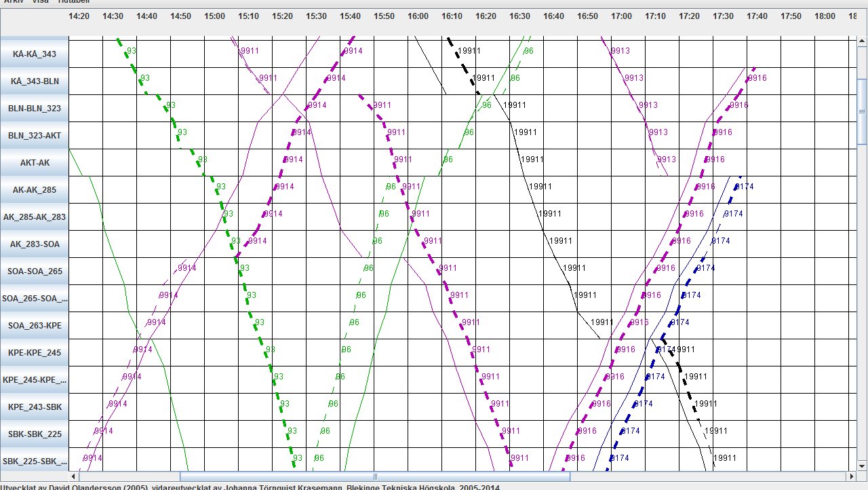
Task: Select the 15:30 time marker
Action: 316,16
